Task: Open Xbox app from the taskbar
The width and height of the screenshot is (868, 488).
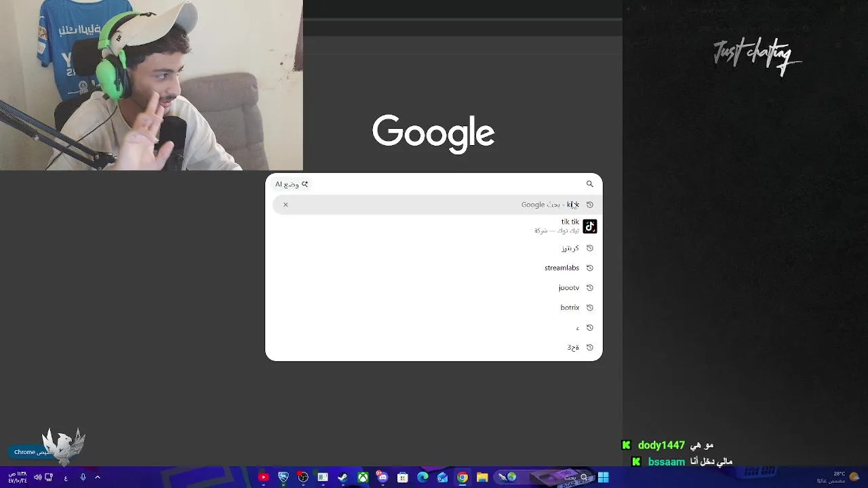Action: [x=363, y=477]
